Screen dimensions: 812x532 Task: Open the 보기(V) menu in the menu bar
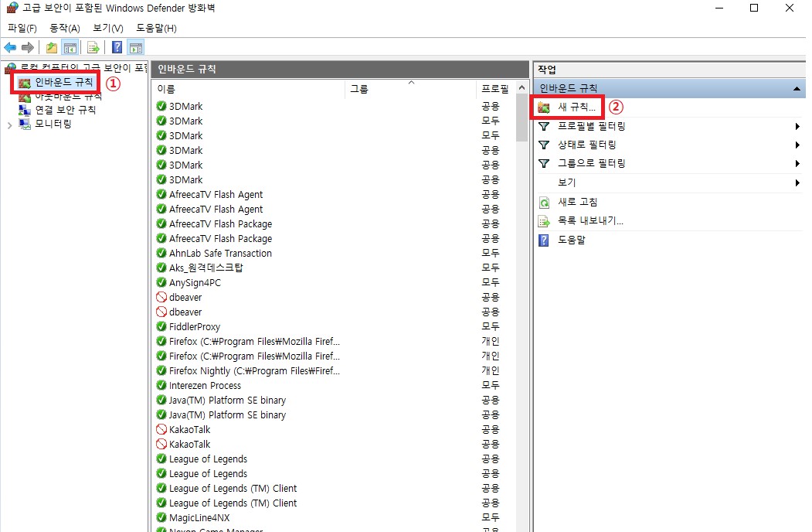[107, 28]
